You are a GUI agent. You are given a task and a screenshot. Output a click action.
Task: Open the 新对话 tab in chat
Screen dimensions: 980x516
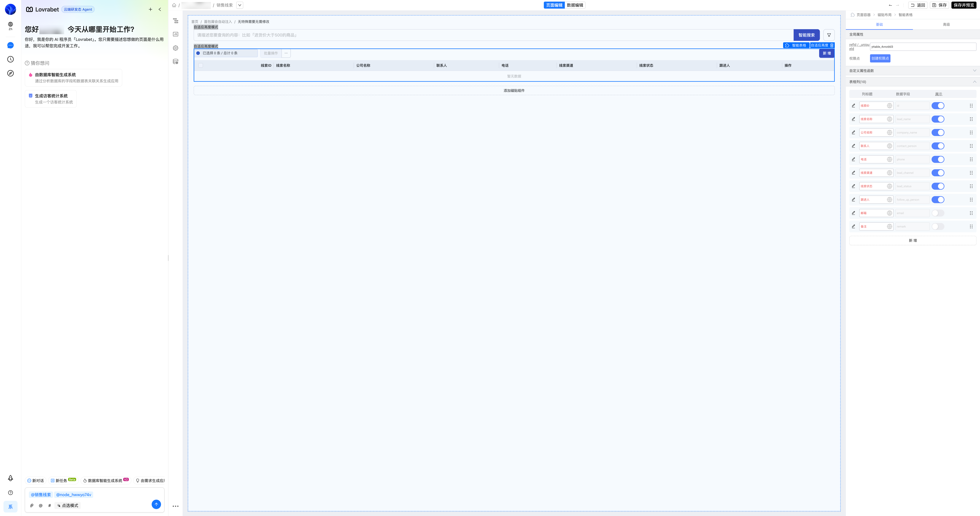coord(35,481)
